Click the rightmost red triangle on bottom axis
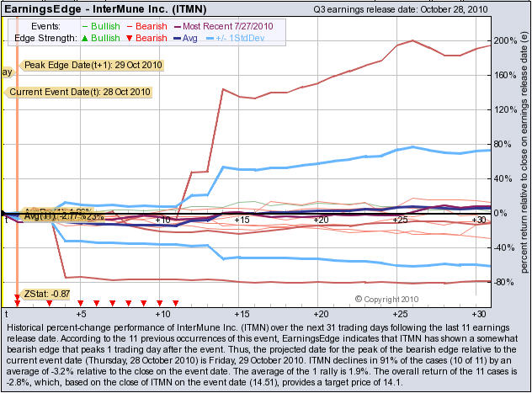 click(175, 301)
